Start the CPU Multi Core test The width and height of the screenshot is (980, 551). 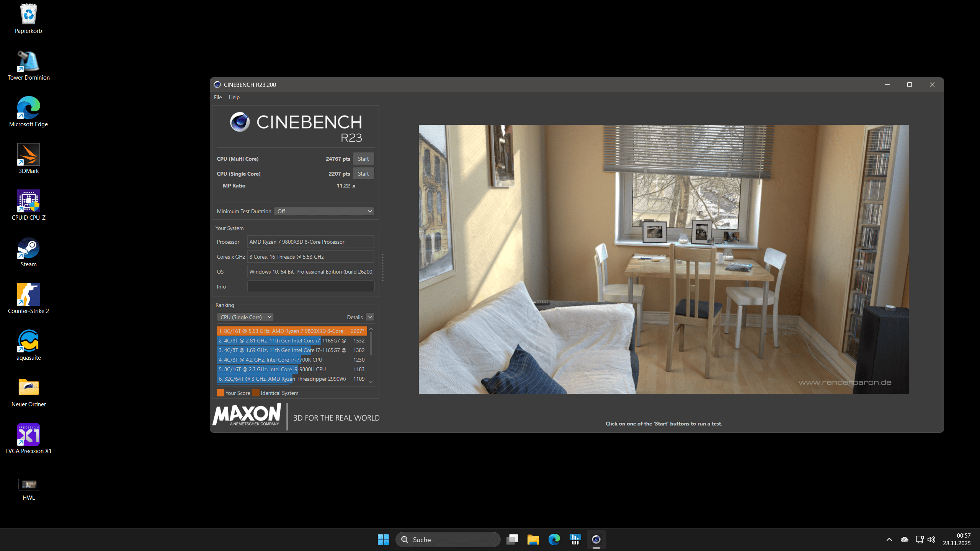click(x=363, y=159)
